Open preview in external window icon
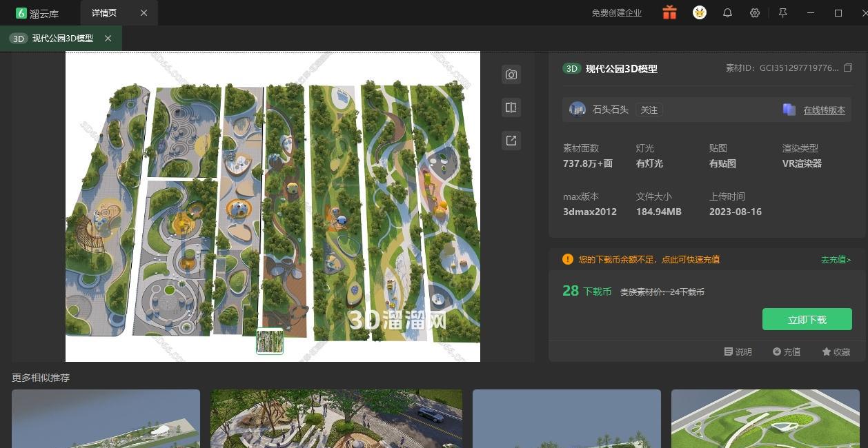The height and width of the screenshot is (448, 868). click(511, 141)
